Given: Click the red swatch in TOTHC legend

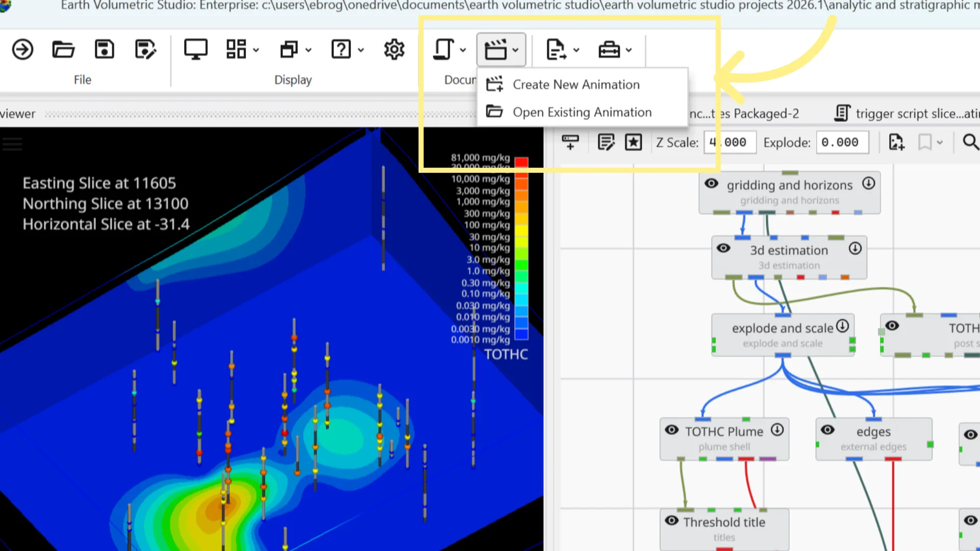Looking at the screenshot, I should 521,163.
